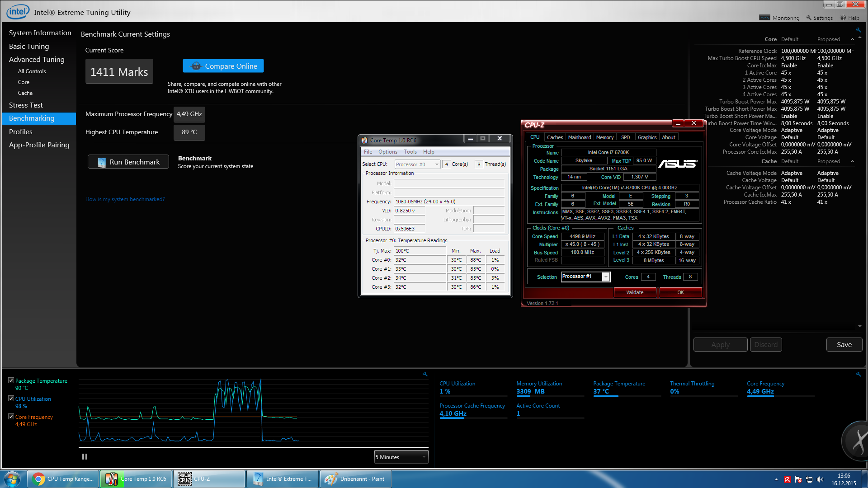Switch to the Mainboard tab in CPU-Z
Image resolution: width=868 pixels, height=488 pixels.
coord(579,137)
